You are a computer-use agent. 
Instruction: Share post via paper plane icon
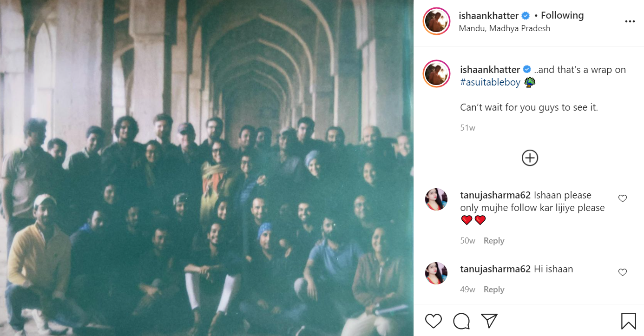coord(489,321)
